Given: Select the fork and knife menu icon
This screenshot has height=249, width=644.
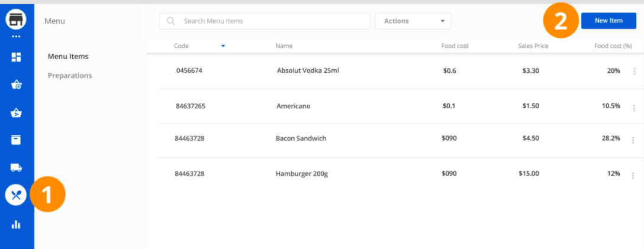Looking at the screenshot, I should [17, 195].
